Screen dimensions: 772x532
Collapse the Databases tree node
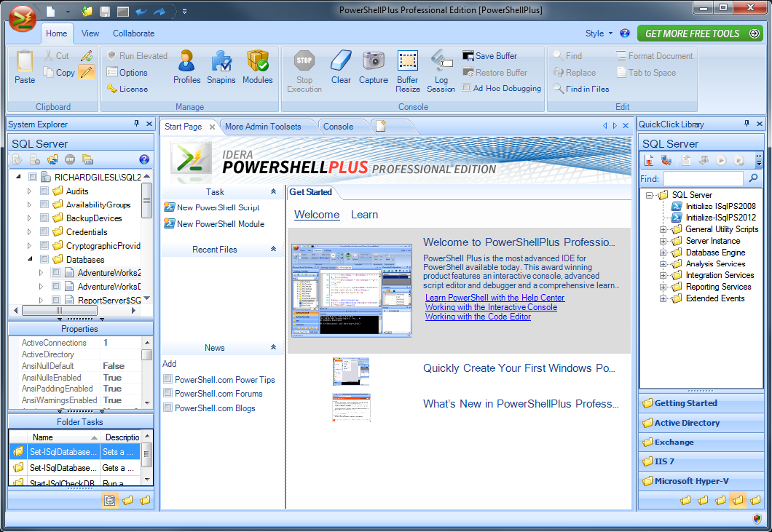click(30, 258)
